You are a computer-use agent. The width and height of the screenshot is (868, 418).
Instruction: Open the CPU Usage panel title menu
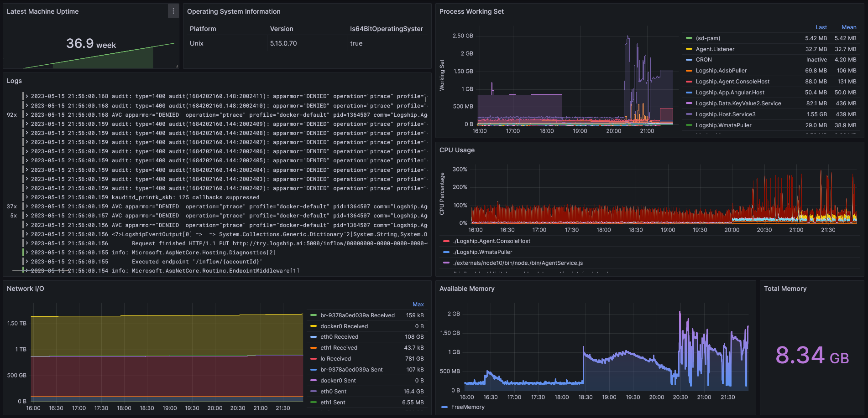click(456, 150)
